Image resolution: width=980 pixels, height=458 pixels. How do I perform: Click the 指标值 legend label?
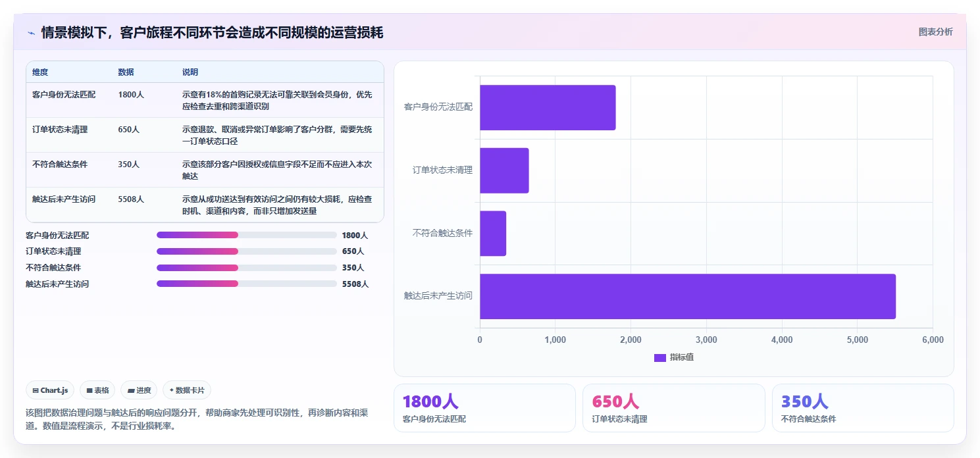pos(682,357)
